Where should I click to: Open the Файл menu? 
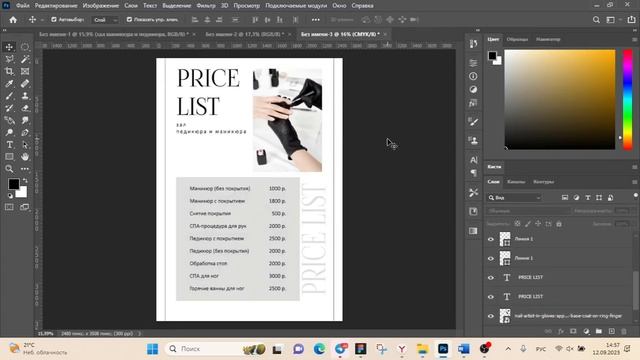point(22,6)
